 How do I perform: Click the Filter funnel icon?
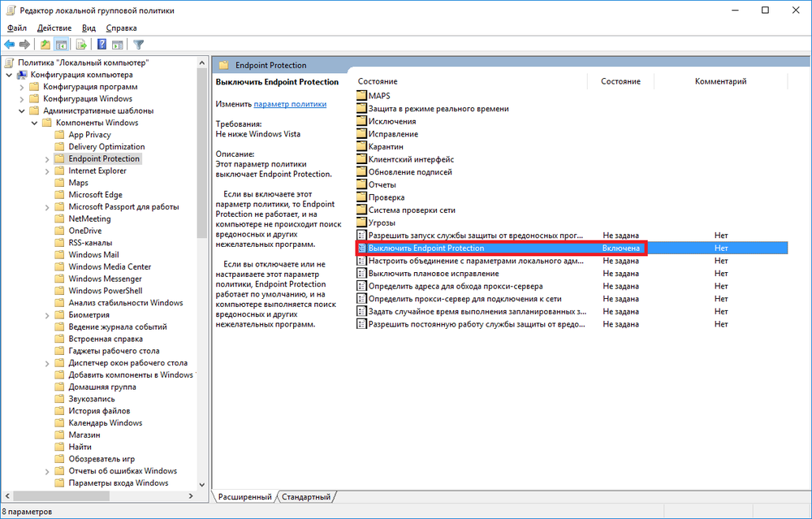[x=139, y=45]
